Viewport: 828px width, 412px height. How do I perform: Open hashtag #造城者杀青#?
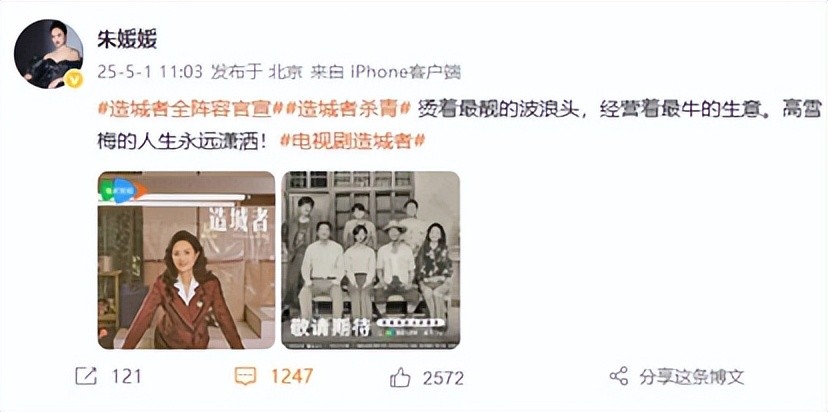[x=347, y=109]
